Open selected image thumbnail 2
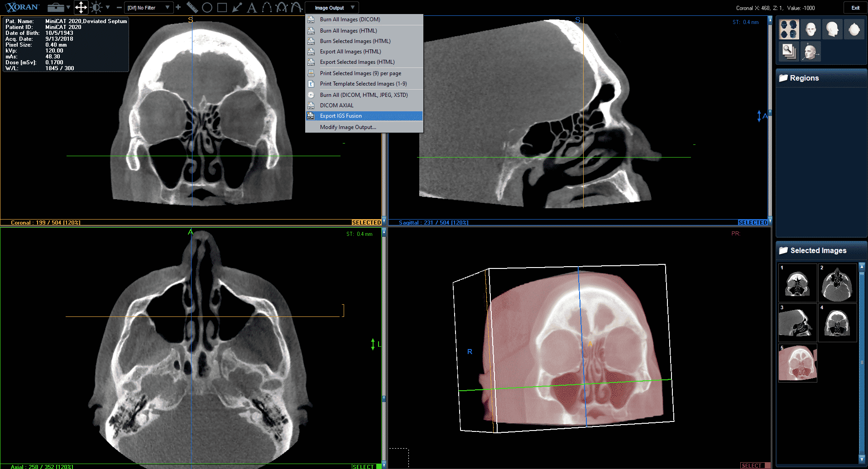The height and width of the screenshot is (469, 868). (838, 283)
